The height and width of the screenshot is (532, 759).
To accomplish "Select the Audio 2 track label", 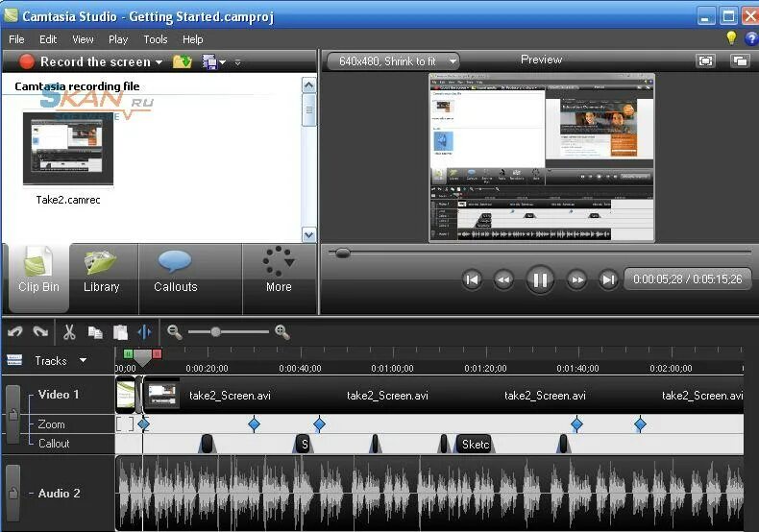I will 59,494.
